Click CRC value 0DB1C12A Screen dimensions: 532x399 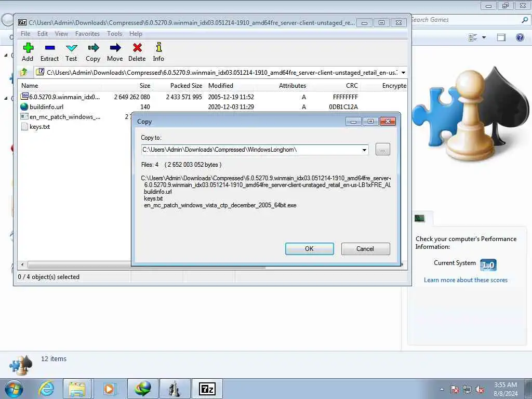pyautogui.click(x=343, y=107)
